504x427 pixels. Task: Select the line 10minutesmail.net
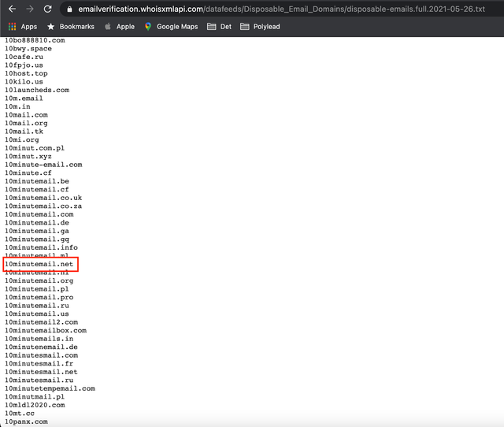[x=41, y=372]
